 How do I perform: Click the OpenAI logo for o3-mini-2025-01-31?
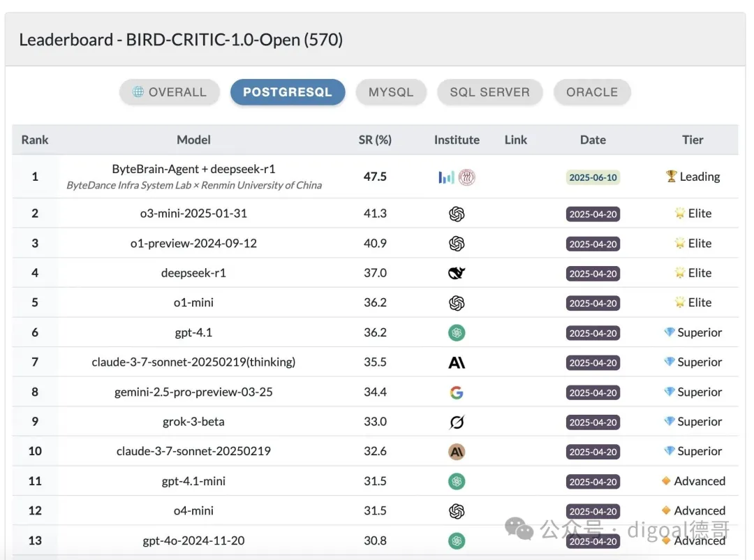[457, 214]
